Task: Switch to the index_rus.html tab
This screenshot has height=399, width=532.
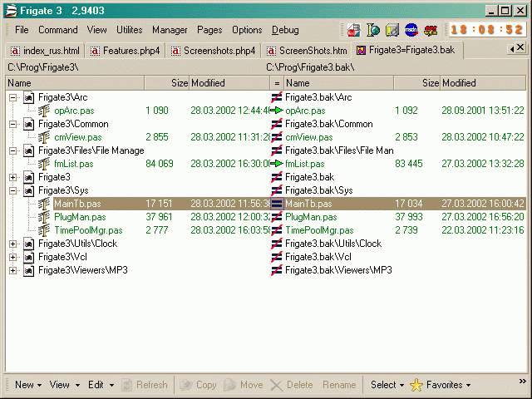Action: pyautogui.click(x=45, y=51)
